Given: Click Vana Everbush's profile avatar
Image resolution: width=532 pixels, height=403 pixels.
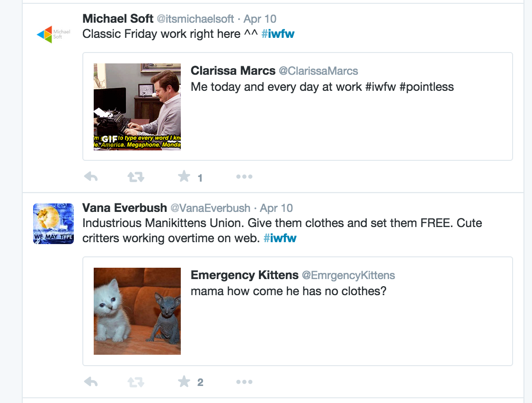Looking at the screenshot, I should [53, 224].
